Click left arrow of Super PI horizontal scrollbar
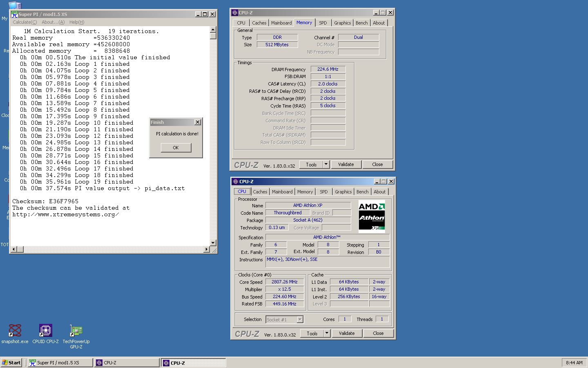Screen dimensions: 588x368 pyautogui.click(x=14, y=249)
